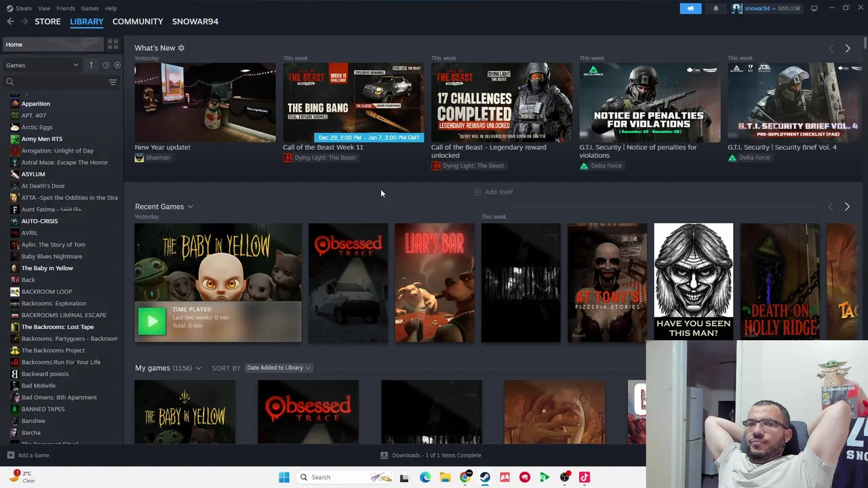This screenshot has height=488, width=868.
Task: Click the BANNED TAPES game icon
Action: click(x=15, y=409)
